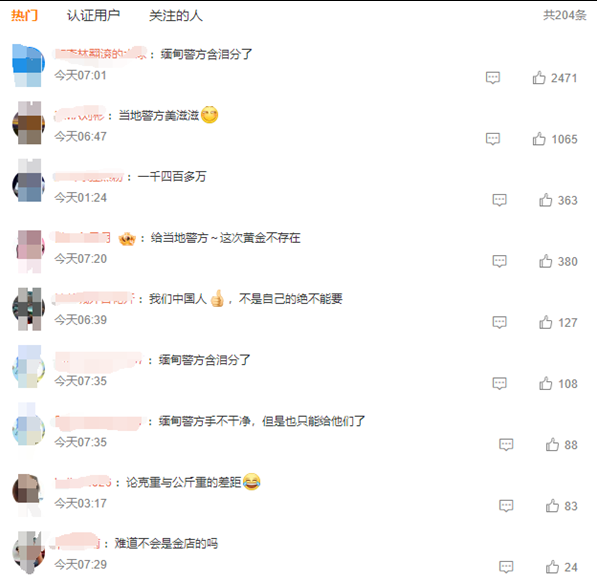Reply to the 我们中国人 comment
Screen dimensions: 597x579
pyautogui.click(x=499, y=322)
